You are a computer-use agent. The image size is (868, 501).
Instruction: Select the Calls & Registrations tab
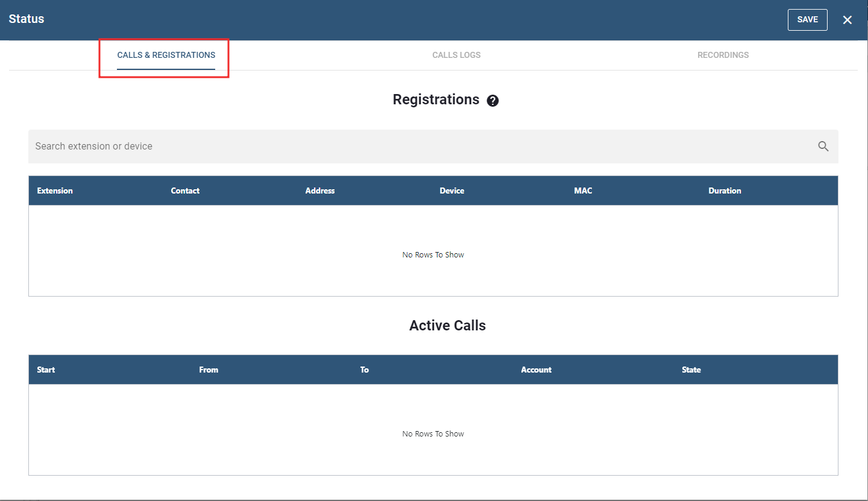pyautogui.click(x=166, y=55)
